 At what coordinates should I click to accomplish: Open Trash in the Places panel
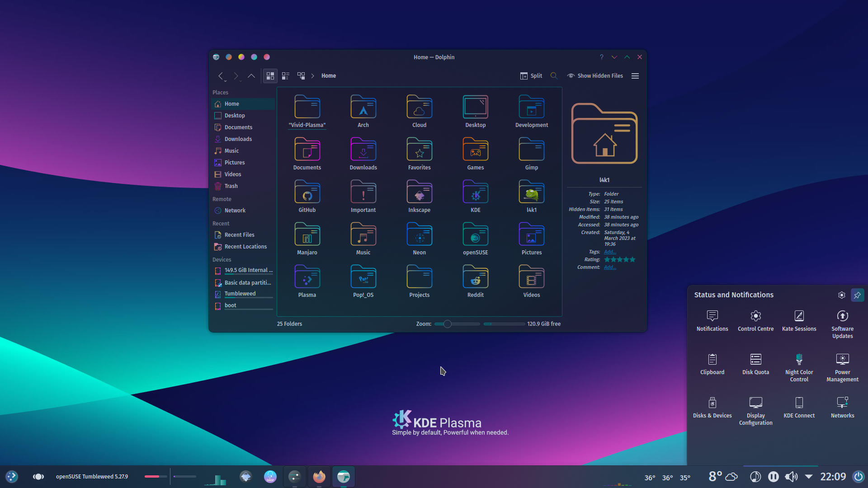(x=243, y=186)
